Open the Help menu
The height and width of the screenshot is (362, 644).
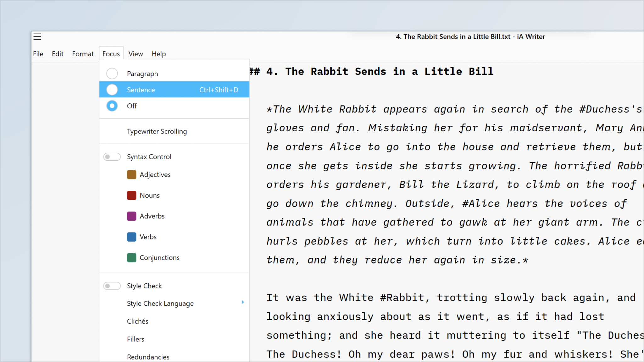pyautogui.click(x=158, y=54)
